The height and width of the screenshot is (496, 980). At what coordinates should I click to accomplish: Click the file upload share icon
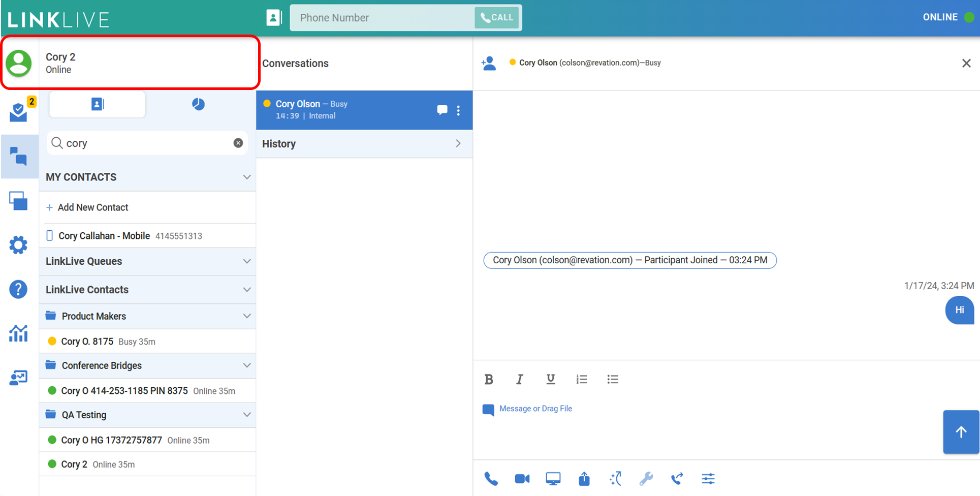pyautogui.click(x=584, y=479)
